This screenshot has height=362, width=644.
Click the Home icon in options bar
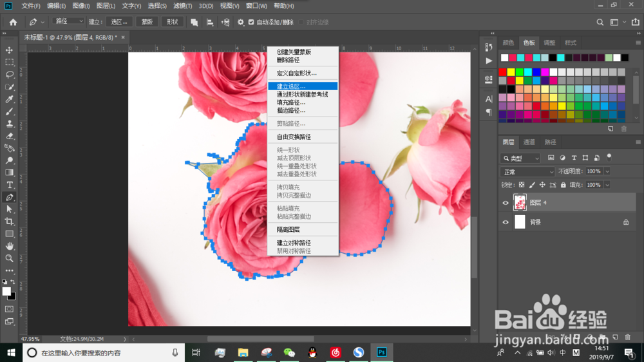pyautogui.click(x=13, y=22)
